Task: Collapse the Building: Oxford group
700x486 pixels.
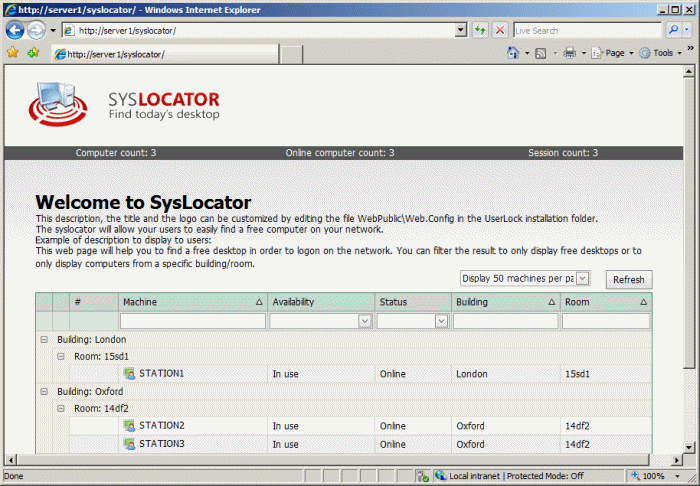Action: 44,392
